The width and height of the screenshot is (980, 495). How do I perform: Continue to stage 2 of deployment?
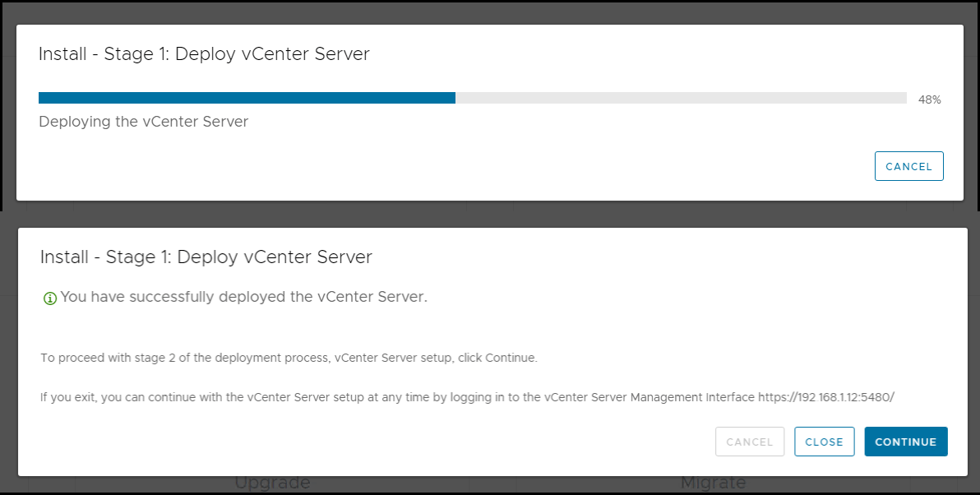pos(905,442)
